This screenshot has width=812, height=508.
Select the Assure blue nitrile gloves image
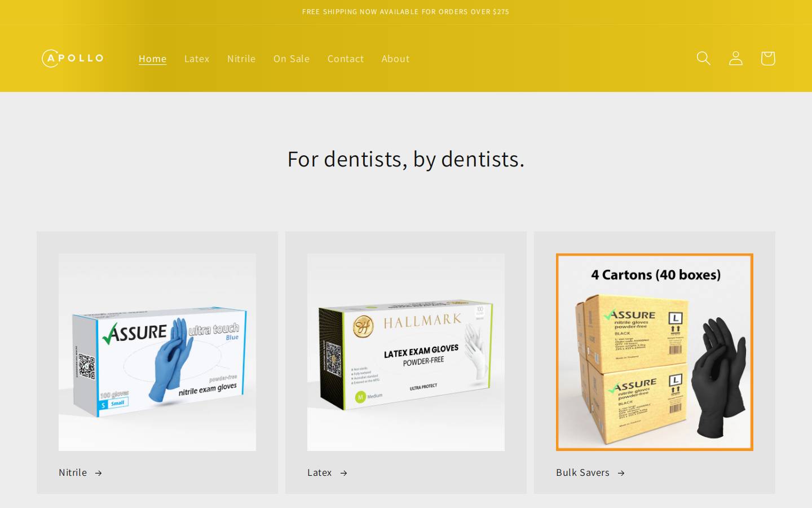pyautogui.click(x=157, y=352)
